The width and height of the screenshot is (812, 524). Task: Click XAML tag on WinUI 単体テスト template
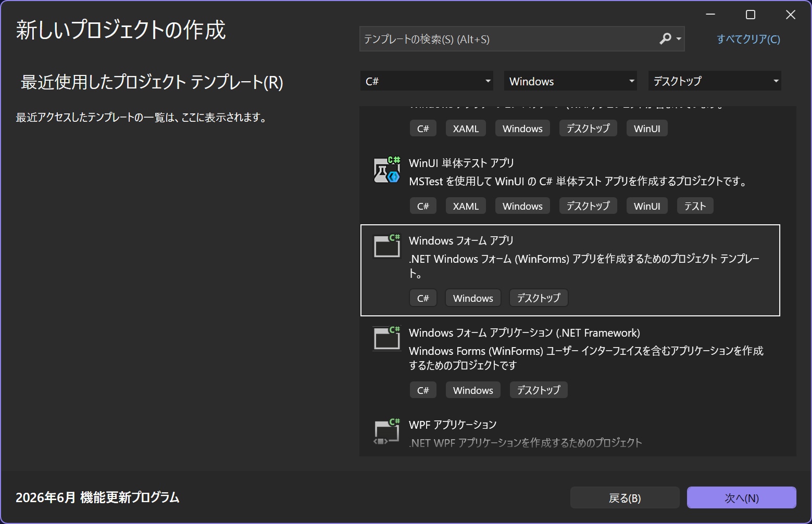click(x=466, y=206)
